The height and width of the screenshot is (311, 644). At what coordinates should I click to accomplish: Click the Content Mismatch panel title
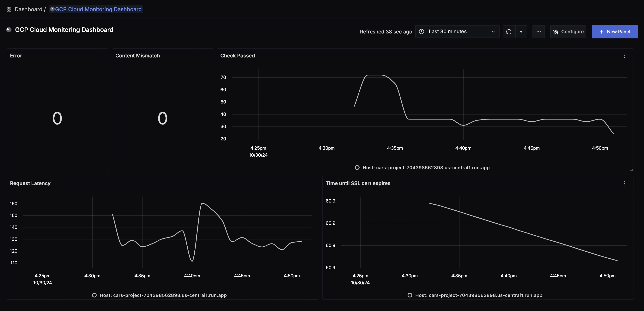137,56
